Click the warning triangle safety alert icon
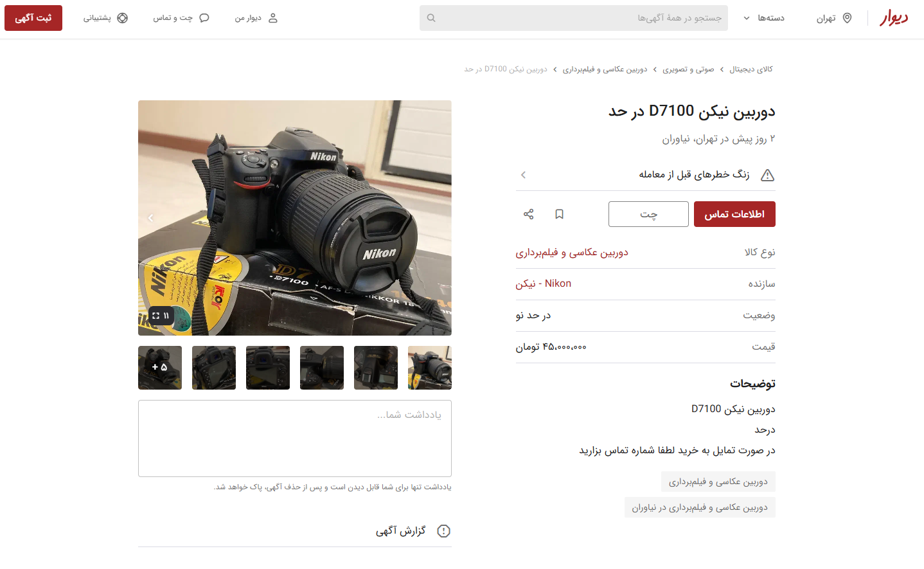Screen dimensions: 924x569 point(767,174)
